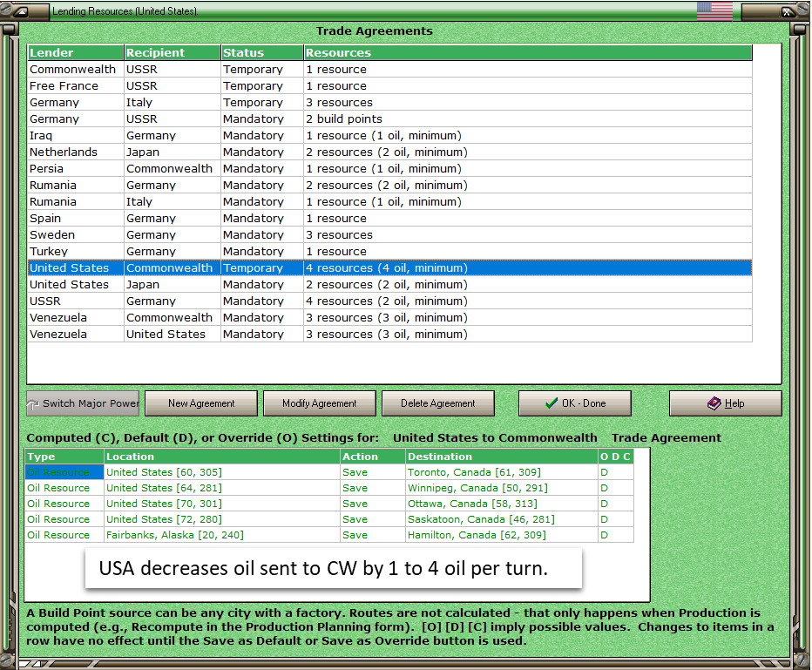Image resolution: width=812 pixels, height=670 pixels.
Task: Click the Status column header
Action: pyautogui.click(x=262, y=52)
